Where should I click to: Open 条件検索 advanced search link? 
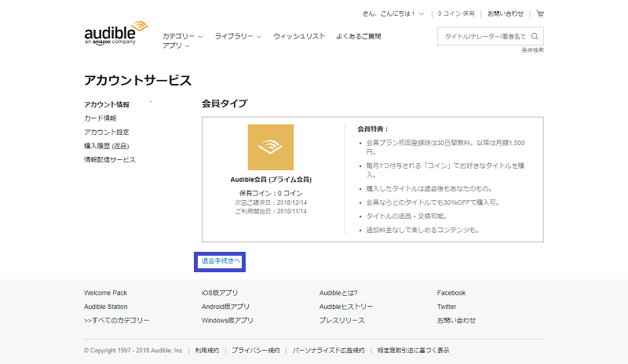(533, 50)
